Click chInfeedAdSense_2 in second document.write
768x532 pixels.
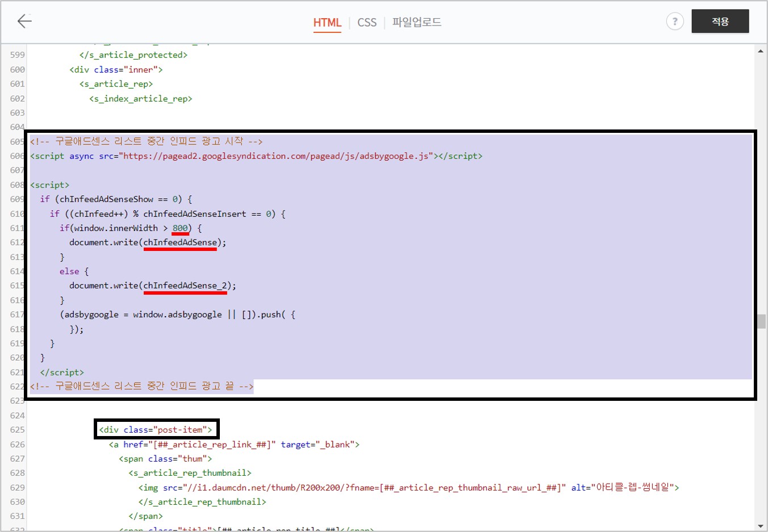click(x=185, y=286)
